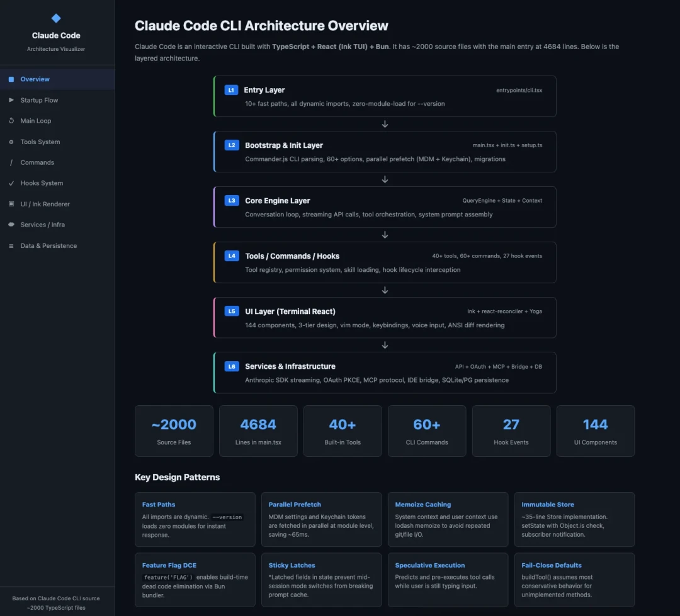Click the QueryEngine + State + Context label
Viewport: 680px width, 616px height.
502,201
